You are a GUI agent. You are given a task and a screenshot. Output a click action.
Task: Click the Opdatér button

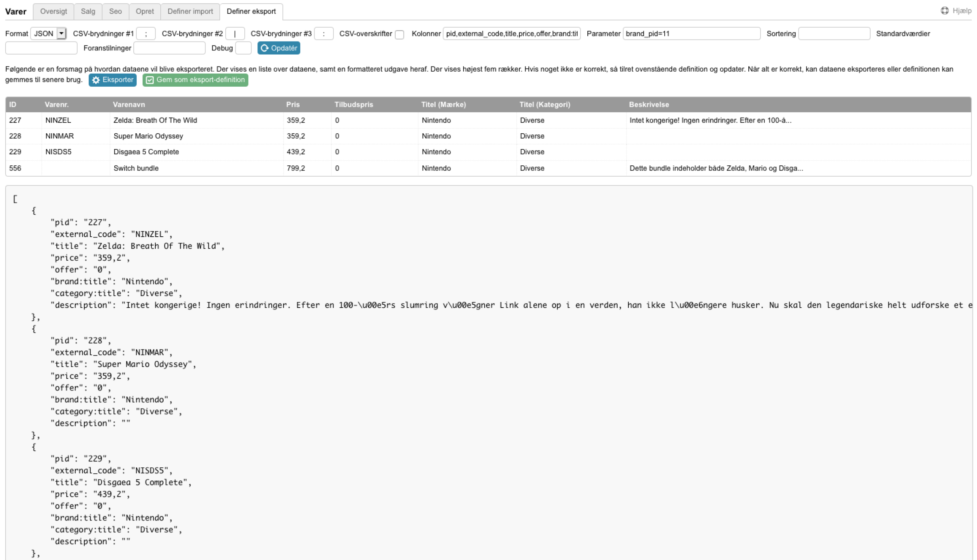[x=279, y=48]
